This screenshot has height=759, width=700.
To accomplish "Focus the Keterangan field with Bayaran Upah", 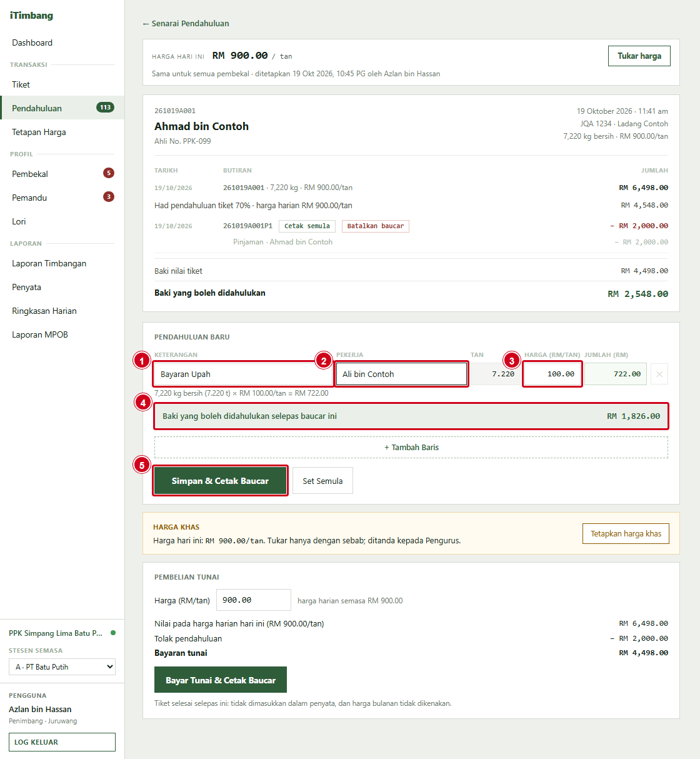I will [243, 374].
